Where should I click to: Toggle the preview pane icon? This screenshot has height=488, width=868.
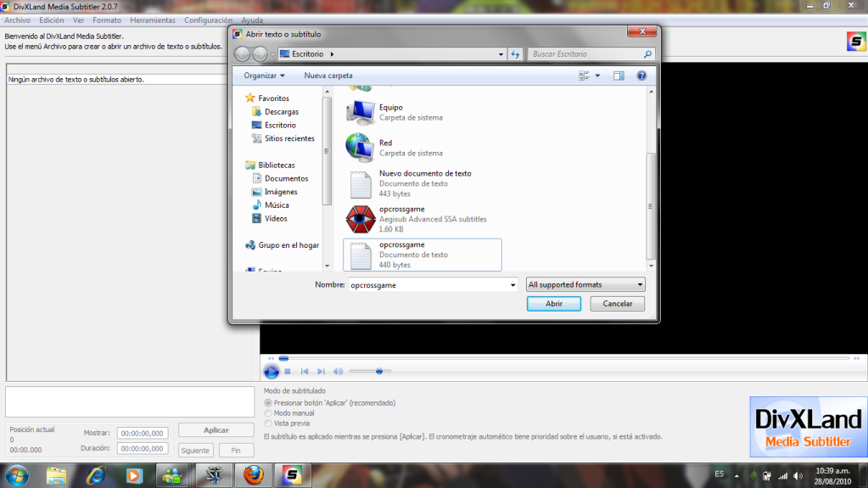point(619,76)
